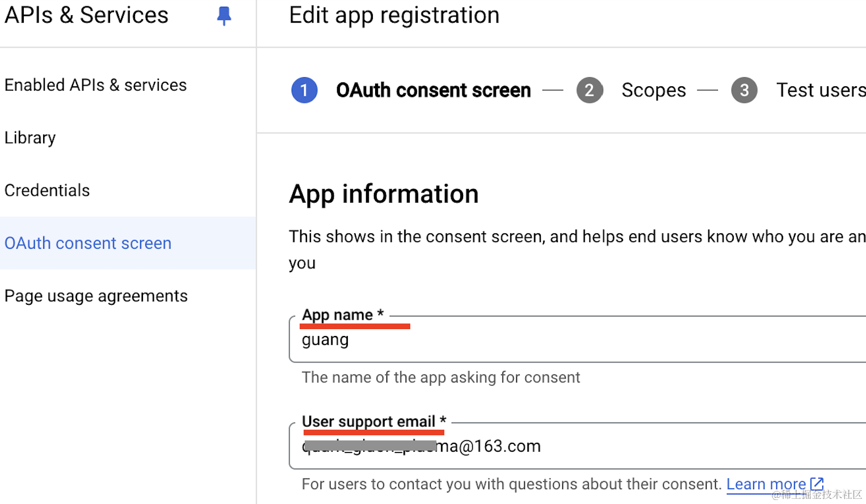
Task: Go to the Credentials page
Action: coord(47,191)
